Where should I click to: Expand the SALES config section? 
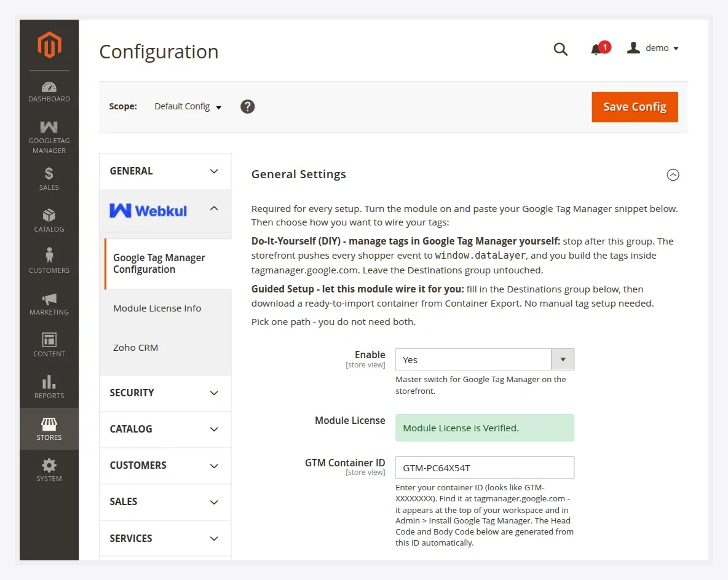(165, 502)
